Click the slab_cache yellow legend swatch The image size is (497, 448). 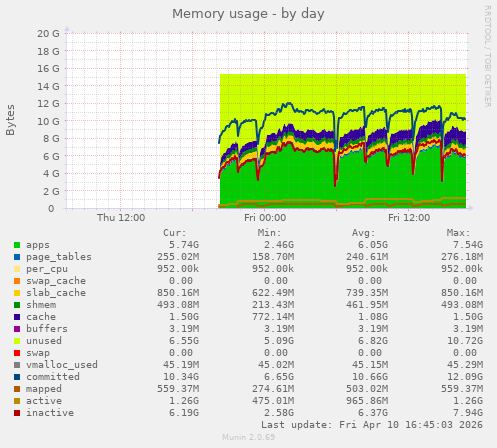point(17,293)
